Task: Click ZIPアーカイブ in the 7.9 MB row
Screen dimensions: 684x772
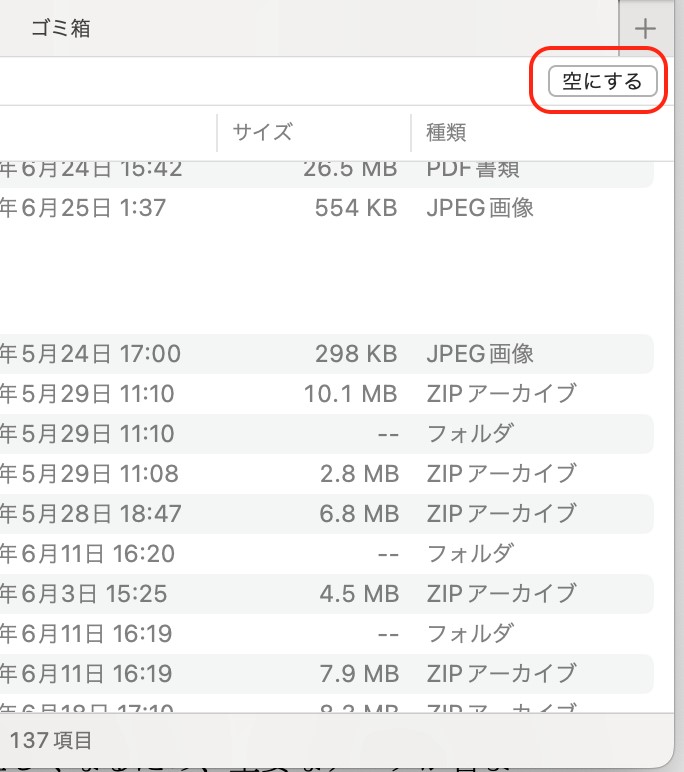Action: click(x=501, y=674)
